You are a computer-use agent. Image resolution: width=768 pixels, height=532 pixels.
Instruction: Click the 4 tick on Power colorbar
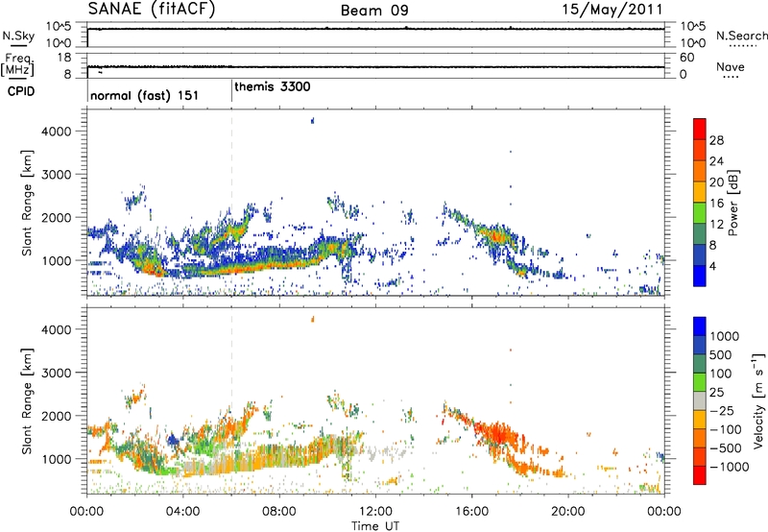click(x=712, y=266)
